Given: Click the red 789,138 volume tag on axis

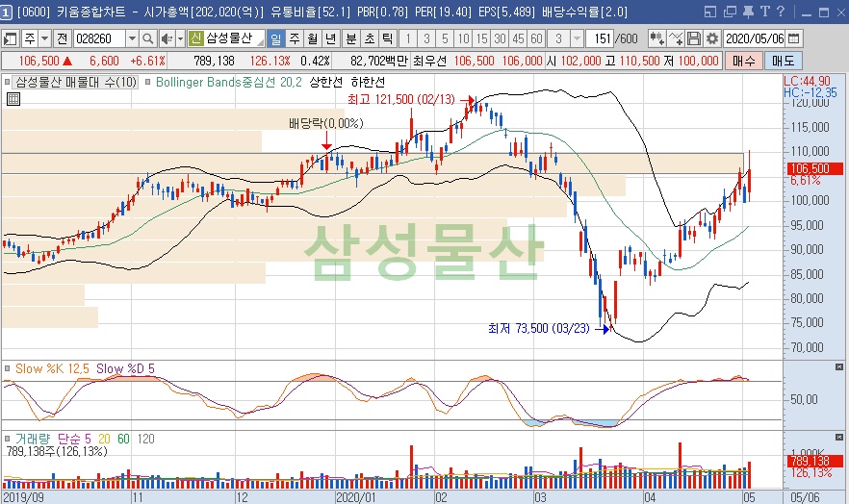Looking at the screenshot, I should [813, 461].
